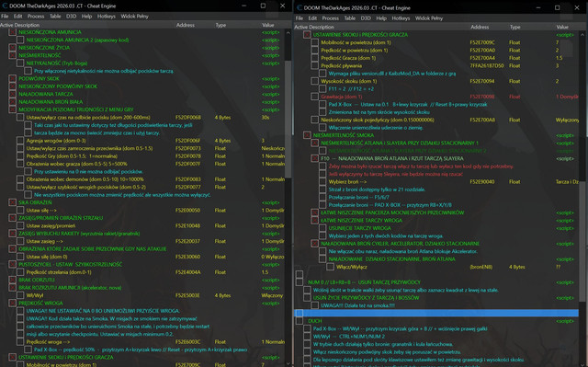Click scroll-down arrow in left window scrollbar
Screen dimensions: 588x367
(288, 363)
